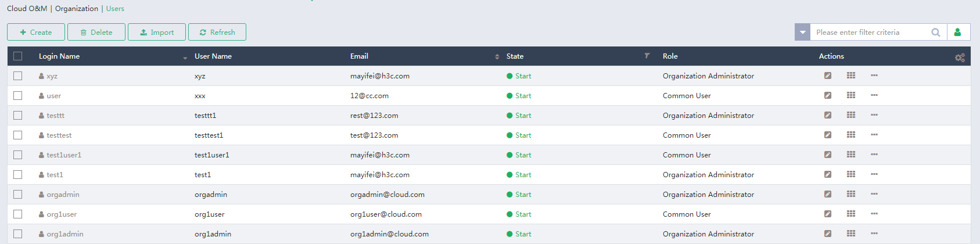The height and width of the screenshot is (244, 980).
Task: Click the Refresh button
Action: [x=217, y=33]
